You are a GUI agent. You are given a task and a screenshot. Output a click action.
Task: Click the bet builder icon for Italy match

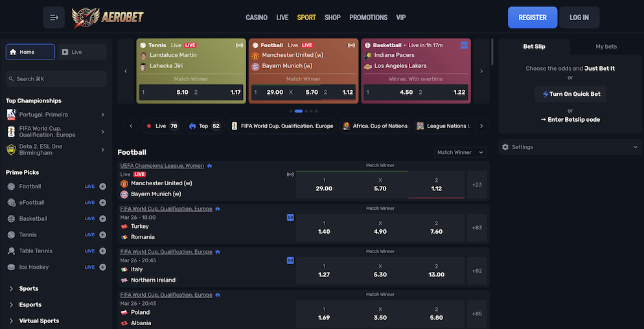290,260
